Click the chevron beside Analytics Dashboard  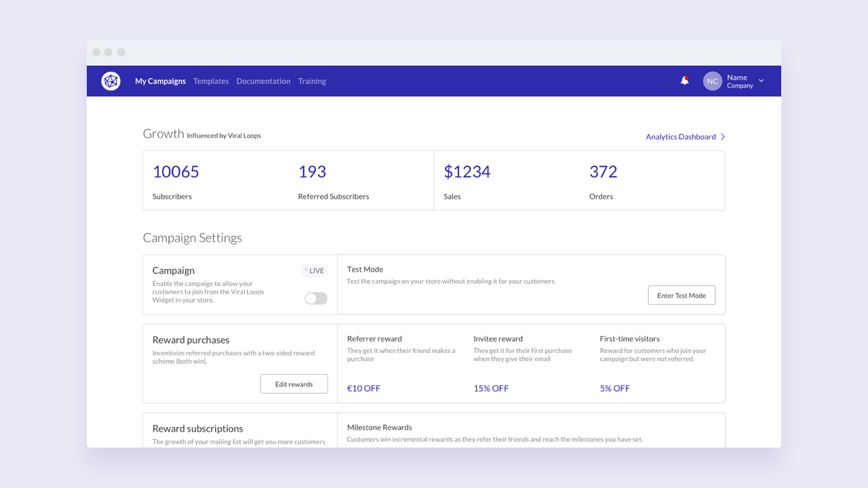click(x=724, y=136)
